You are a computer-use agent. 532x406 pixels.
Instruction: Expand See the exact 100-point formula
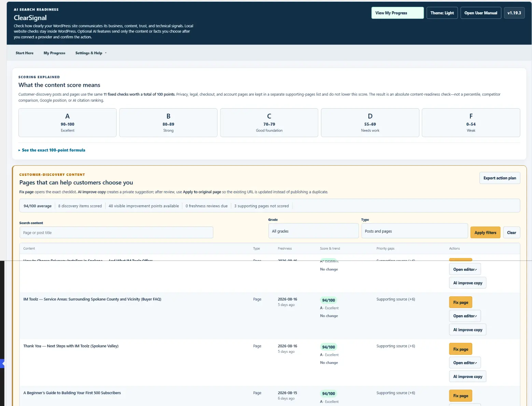[52, 150]
